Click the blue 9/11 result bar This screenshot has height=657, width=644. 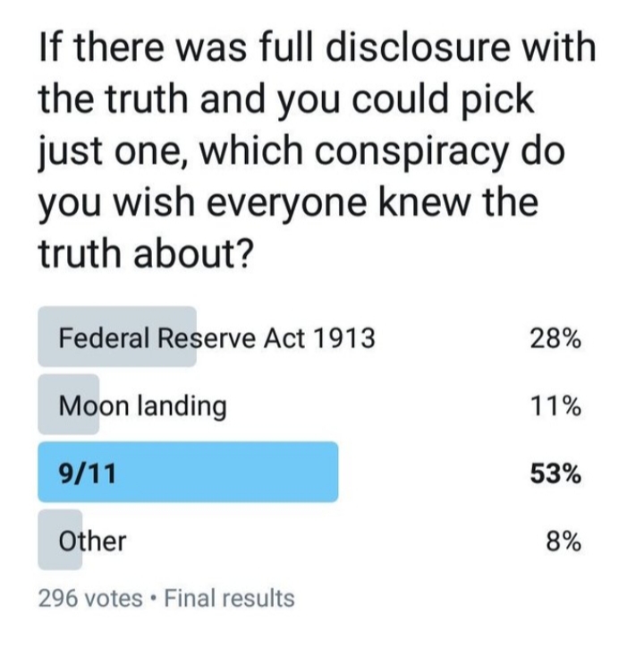tap(188, 472)
